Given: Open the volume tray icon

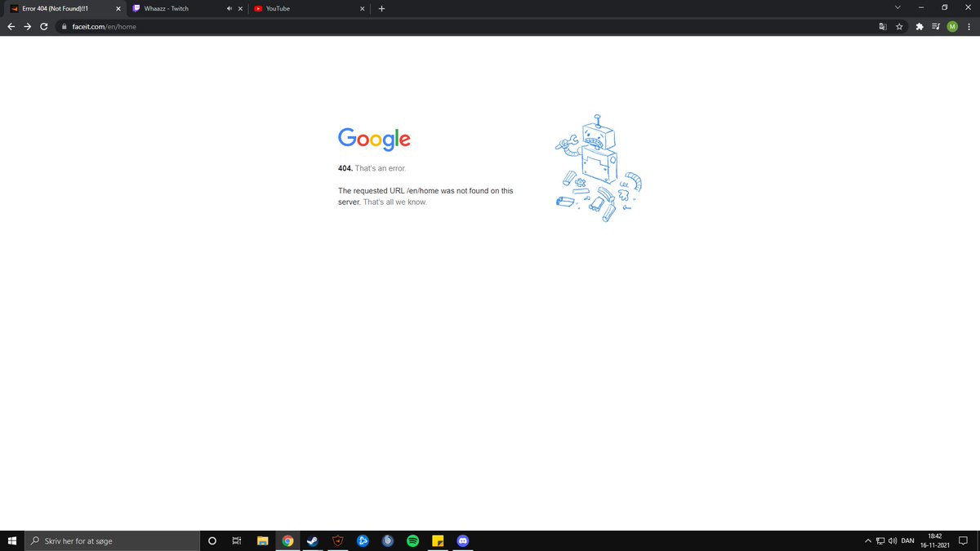Looking at the screenshot, I should [893, 540].
